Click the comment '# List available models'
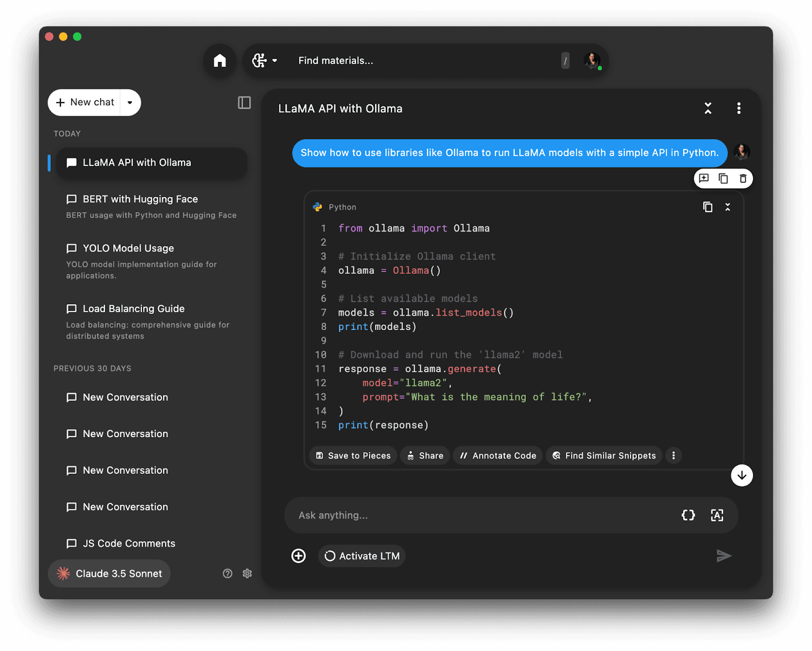The height and width of the screenshot is (651, 812). (x=408, y=299)
